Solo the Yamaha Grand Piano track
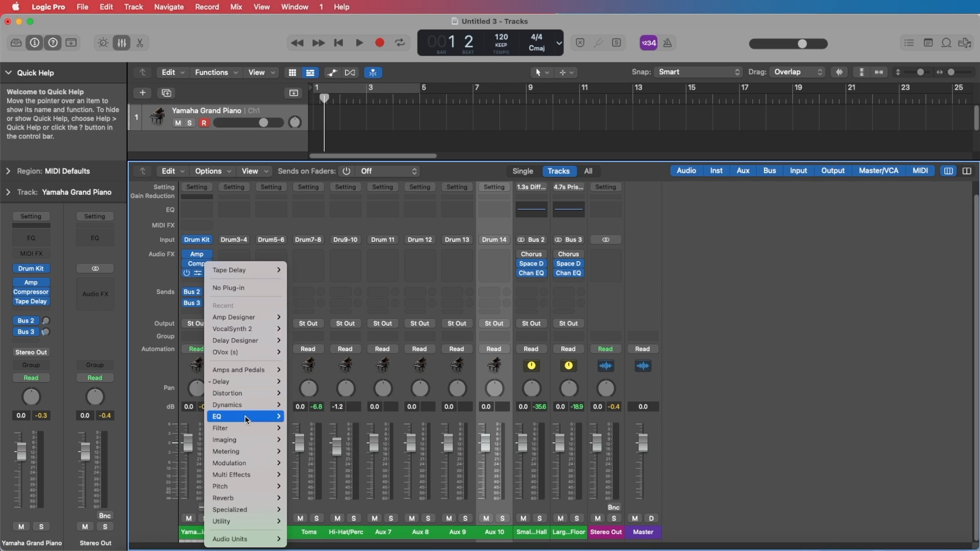The height and width of the screenshot is (551, 980). click(x=190, y=123)
